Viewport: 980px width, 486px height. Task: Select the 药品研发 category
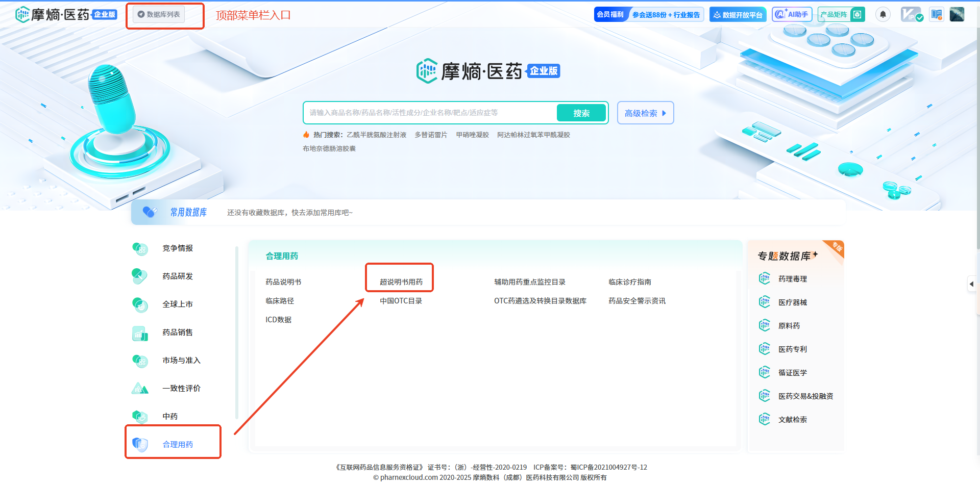178,276
